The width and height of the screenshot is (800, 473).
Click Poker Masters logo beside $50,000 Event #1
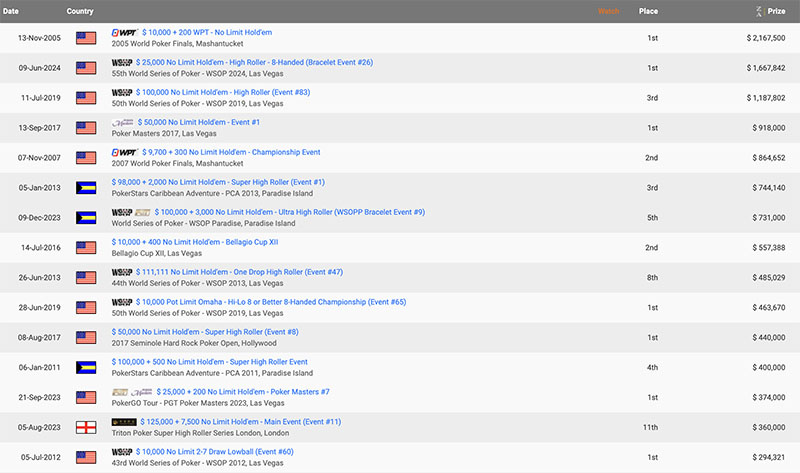tap(122, 123)
